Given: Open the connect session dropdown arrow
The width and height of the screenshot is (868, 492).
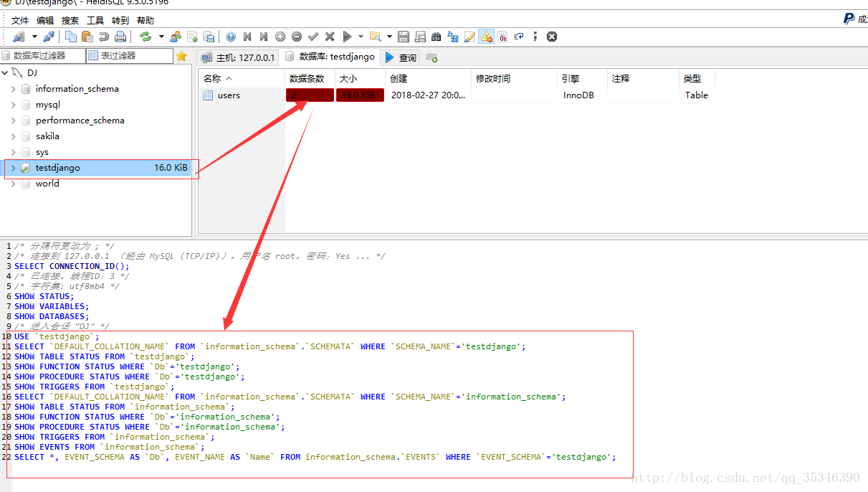Looking at the screenshot, I should point(34,37).
